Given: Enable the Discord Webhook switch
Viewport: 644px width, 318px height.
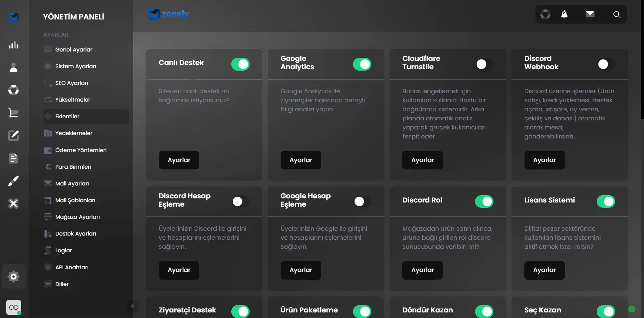Looking at the screenshot, I should (606, 64).
